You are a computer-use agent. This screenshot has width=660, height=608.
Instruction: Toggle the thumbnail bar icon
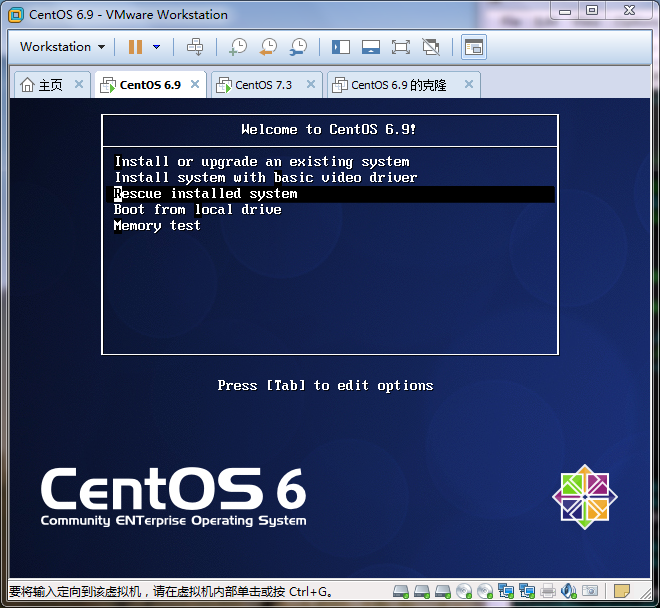pos(371,47)
